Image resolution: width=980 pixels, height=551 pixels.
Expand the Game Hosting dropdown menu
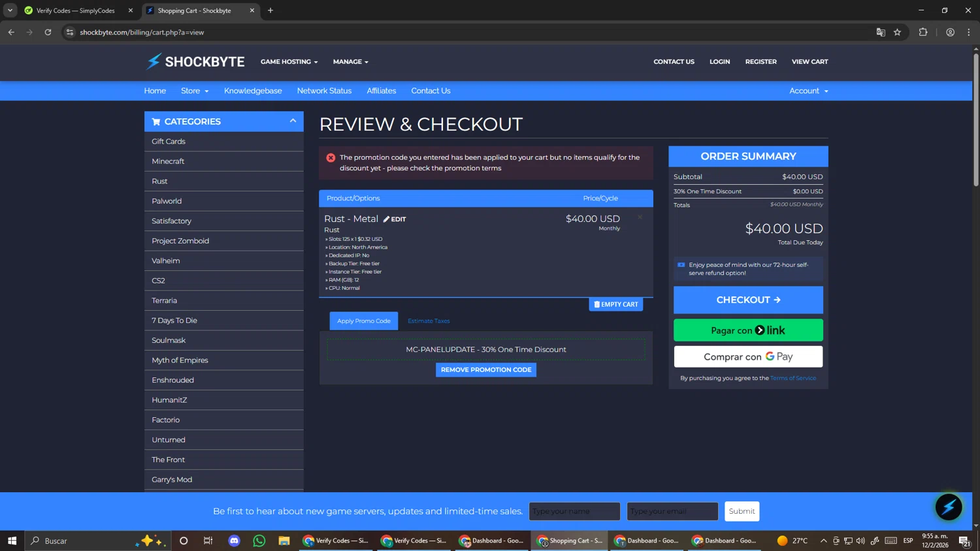[x=289, y=62]
